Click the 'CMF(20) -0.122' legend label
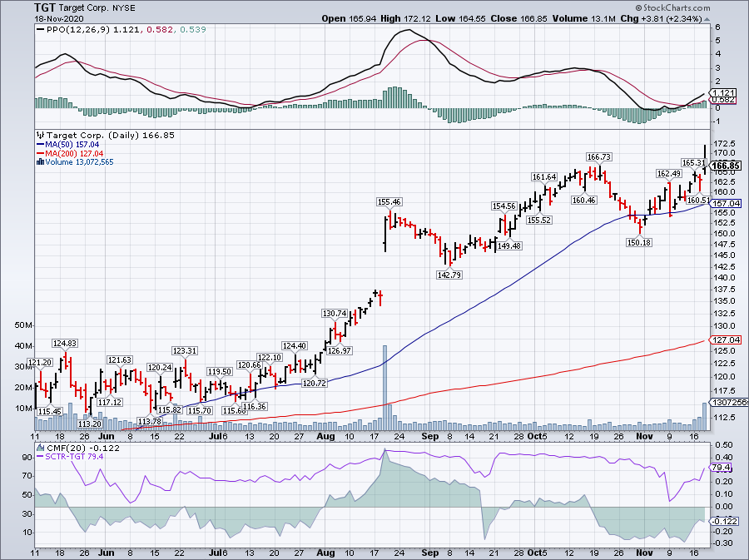The width and height of the screenshot is (749, 560). click(x=82, y=448)
